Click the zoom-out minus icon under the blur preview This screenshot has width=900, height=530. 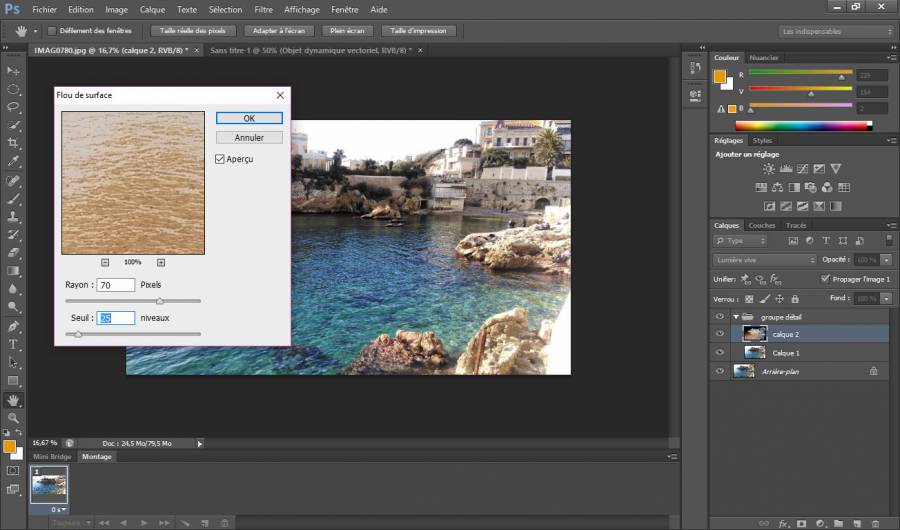(x=105, y=262)
